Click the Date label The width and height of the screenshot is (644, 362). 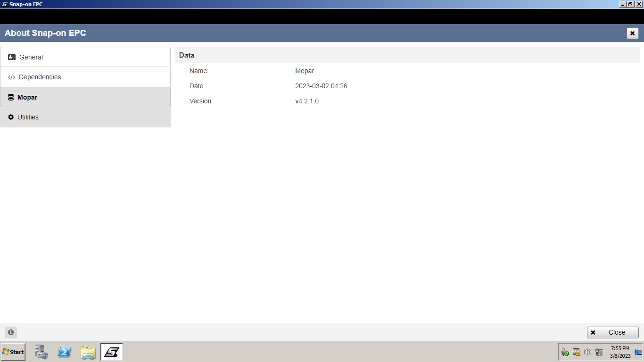(x=196, y=86)
